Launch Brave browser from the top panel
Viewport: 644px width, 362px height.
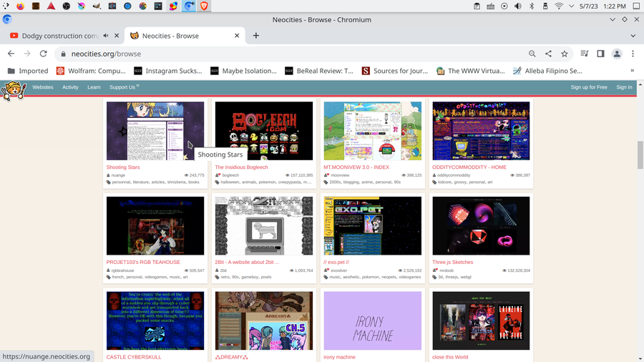point(205,6)
